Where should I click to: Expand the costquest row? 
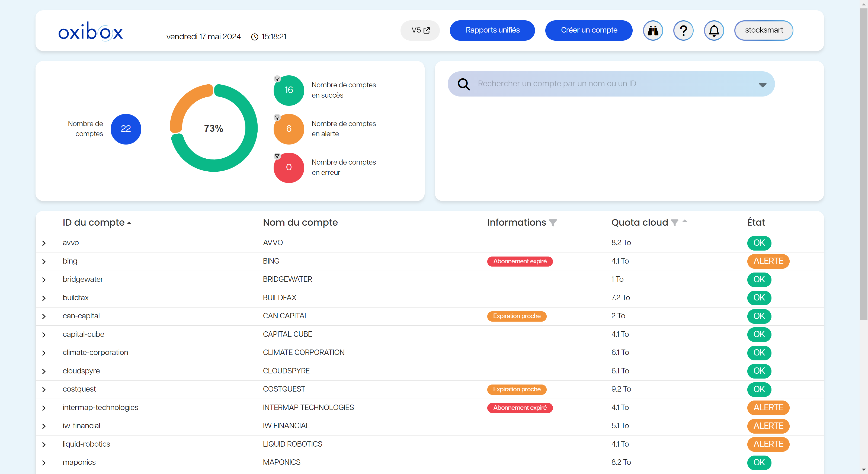(x=44, y=389)
